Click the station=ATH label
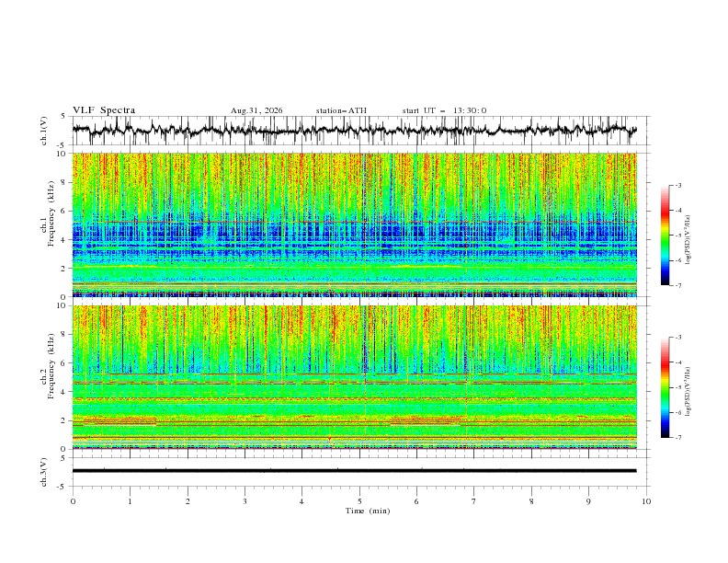 point(341,110)
